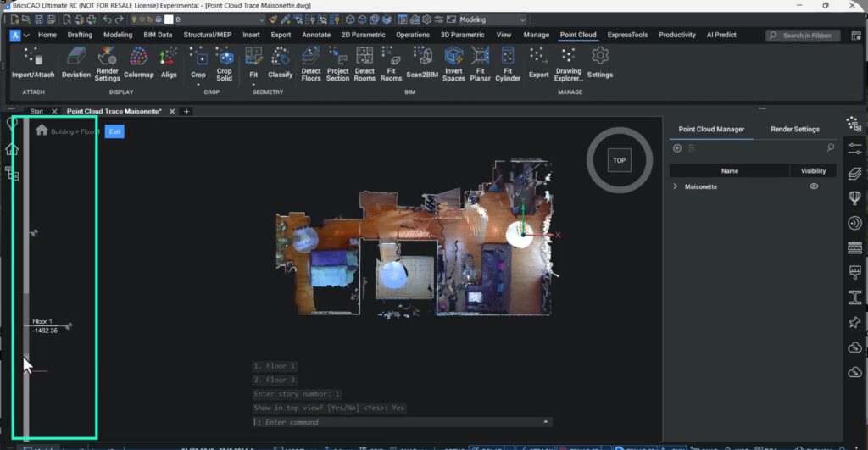
Task: Expand the Crop tool dropdown arrow
Action: click(x=198, y=85)
